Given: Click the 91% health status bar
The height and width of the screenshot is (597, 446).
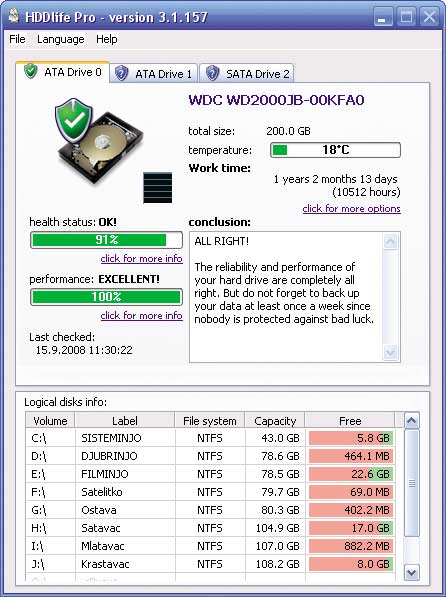Looking at the screenshot, I should (x=106, y=240).
